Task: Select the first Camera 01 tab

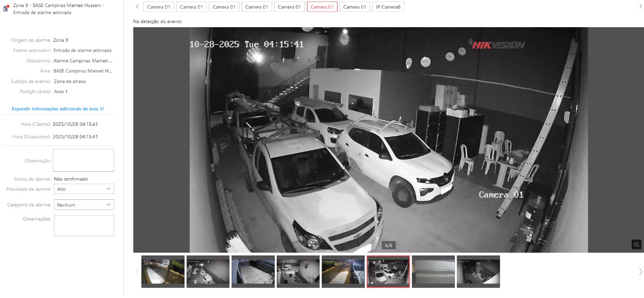Action: [158, 7]
